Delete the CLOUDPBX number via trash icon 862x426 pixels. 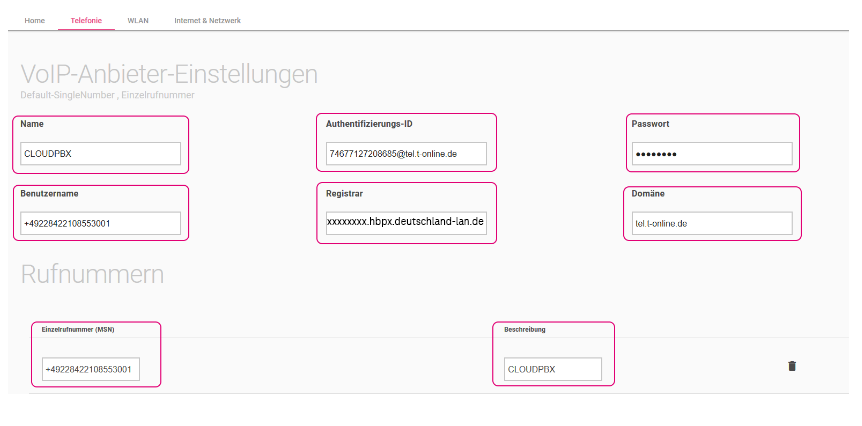[x=792, y=366]
